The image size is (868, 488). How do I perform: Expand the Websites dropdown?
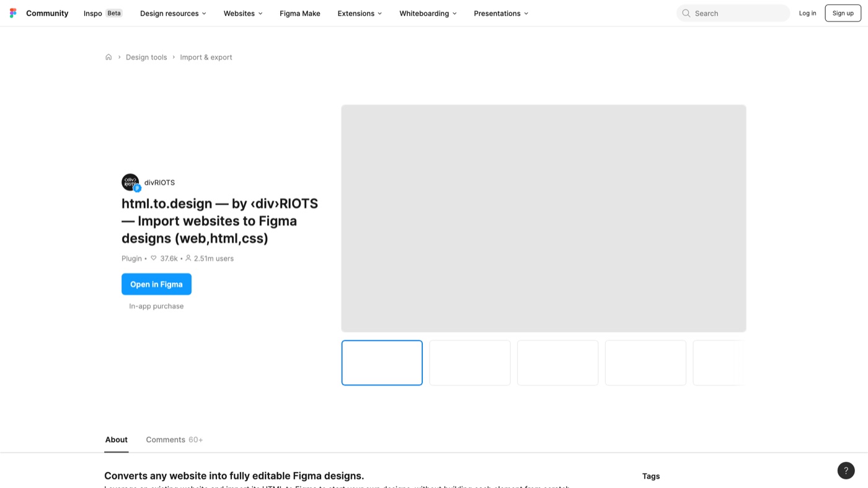point(243,13)
